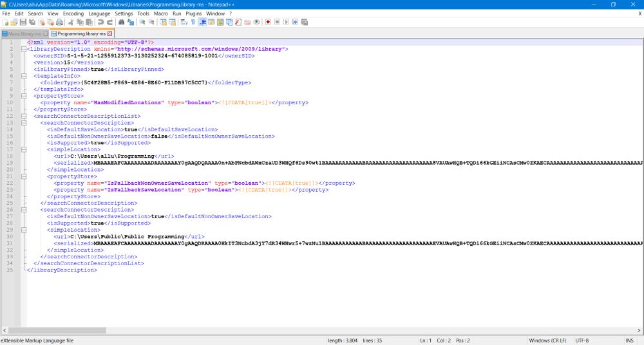Open the File menu
Image resolution: width=644 pixels, height=345 pixels.
tap(6, 14)
